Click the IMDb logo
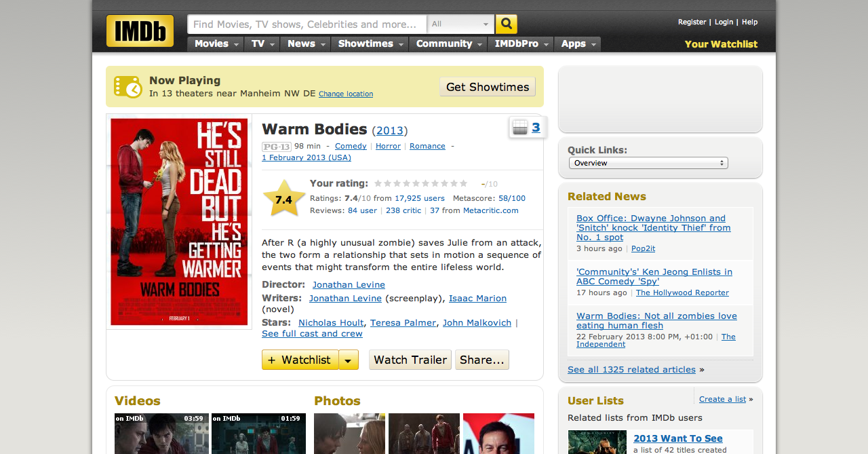Viewport: 868px width, 454px height. pos(140,31)
